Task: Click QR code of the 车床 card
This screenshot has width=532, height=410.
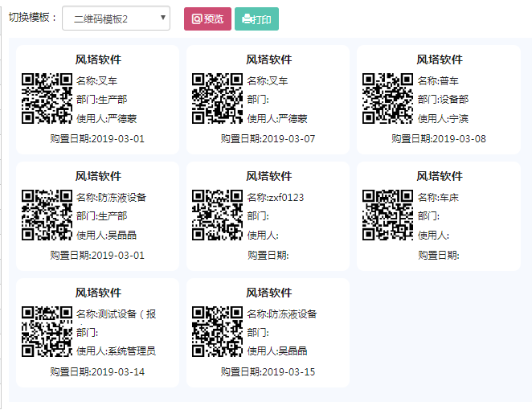Action: pyautogui.click(x=388, y=215)
